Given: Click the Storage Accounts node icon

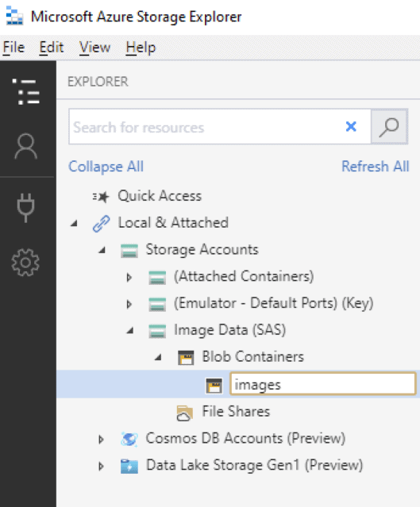Looking at the screenshot, I should (x=129, y=251).
